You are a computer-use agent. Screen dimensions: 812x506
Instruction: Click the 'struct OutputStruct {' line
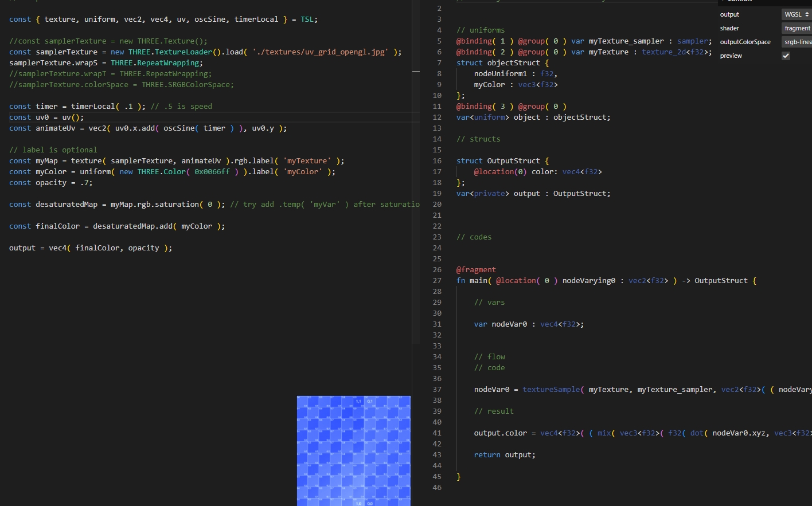click(502, 161)
